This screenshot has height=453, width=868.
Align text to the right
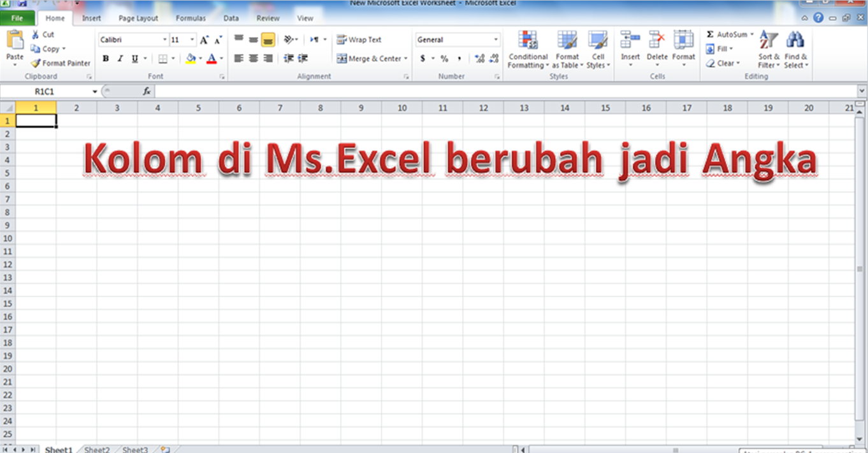[268, 59]
